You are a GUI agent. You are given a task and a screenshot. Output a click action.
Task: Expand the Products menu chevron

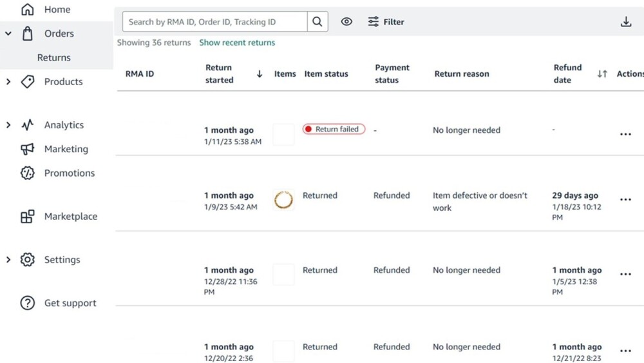tap(8, 82)
